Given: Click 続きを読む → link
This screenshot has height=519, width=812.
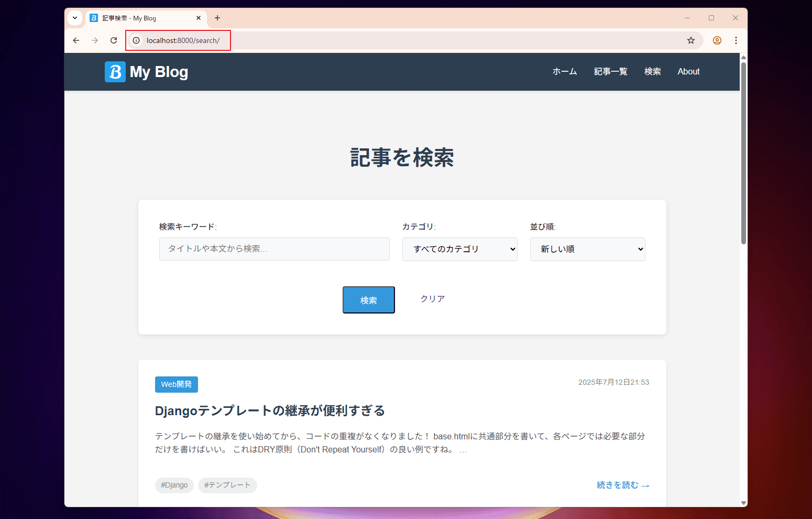Looking at the screenshot, I should tap(623, 485).
